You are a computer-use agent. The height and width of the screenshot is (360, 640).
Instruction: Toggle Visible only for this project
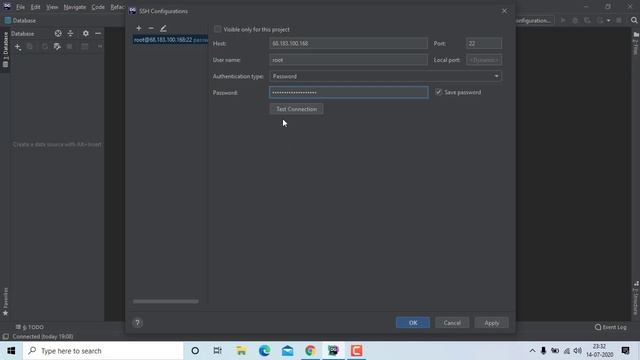point(218,29)
